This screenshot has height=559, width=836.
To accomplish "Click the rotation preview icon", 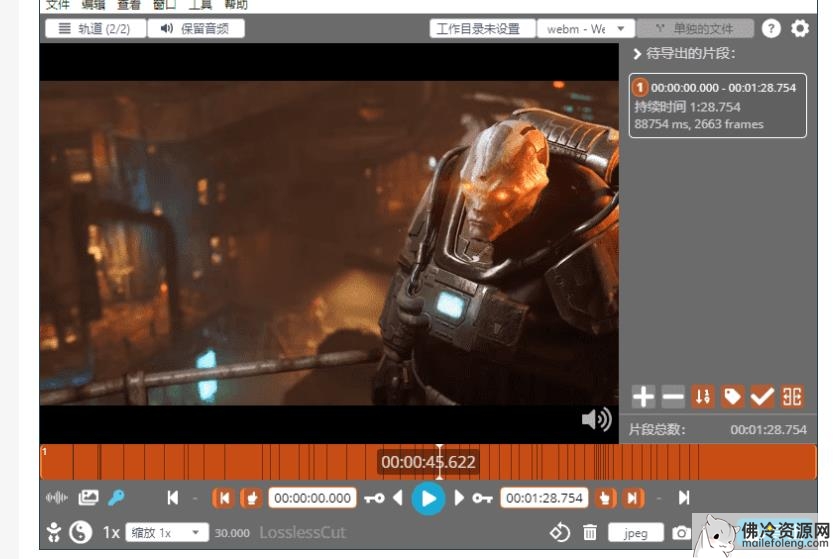I will coord(560,533).
